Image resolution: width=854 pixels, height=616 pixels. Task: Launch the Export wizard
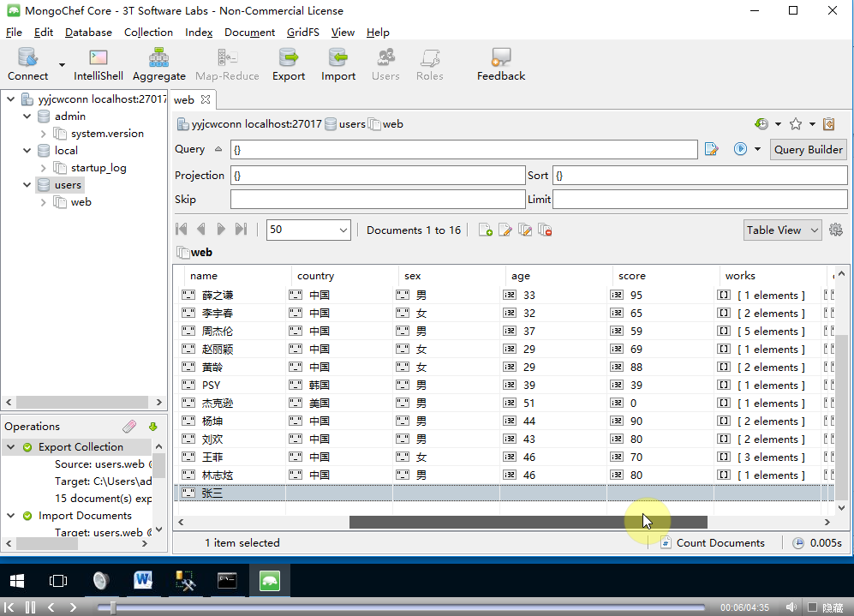[x=289, y=65]
